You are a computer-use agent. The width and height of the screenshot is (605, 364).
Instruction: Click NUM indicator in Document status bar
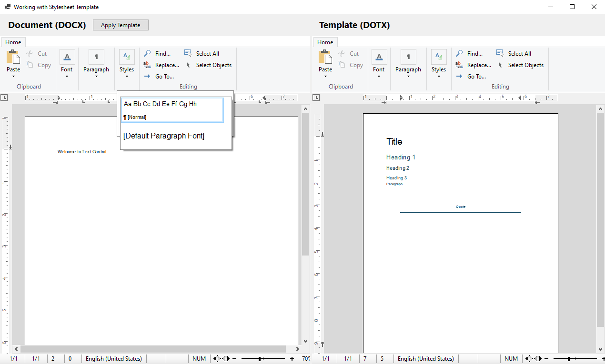(x=199, y=359)
